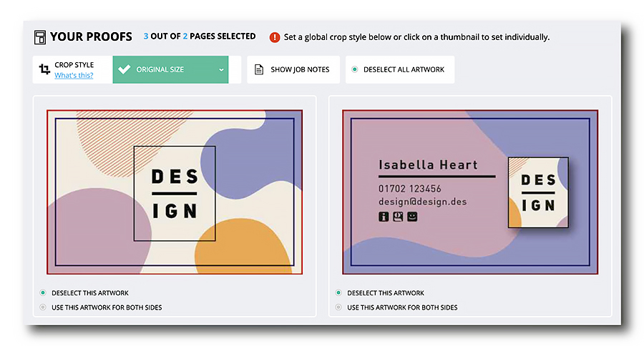Click the smiley face icon on right card

[412, 217]
